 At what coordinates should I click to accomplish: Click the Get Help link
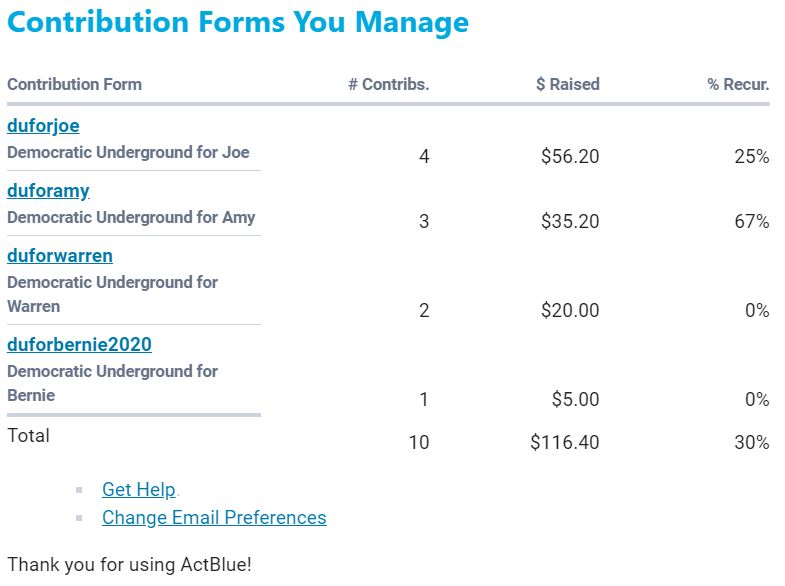138,489
